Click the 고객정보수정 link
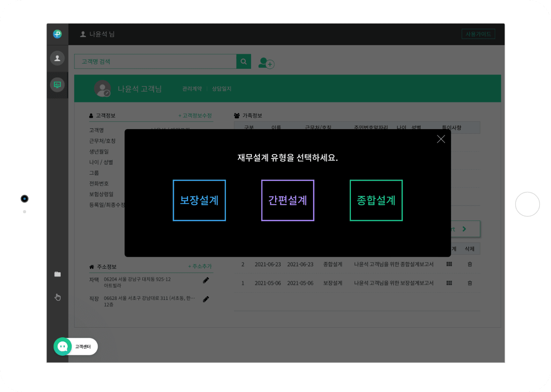 tap(195, 116)
